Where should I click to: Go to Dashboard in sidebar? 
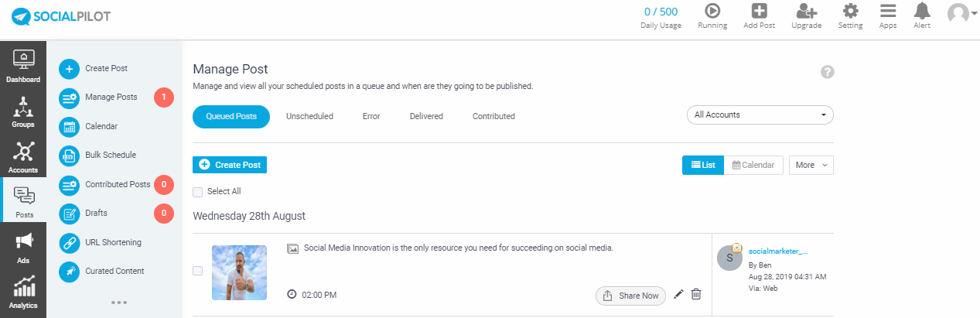(x=23, y=65)
